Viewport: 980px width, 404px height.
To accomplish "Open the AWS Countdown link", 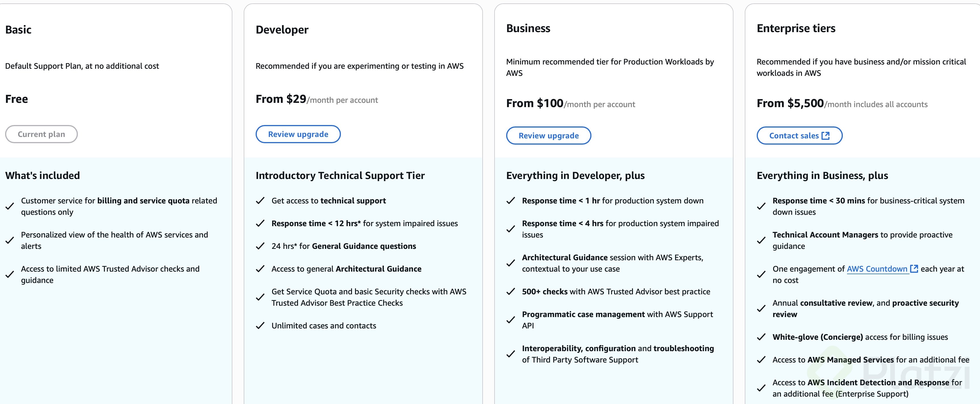I will pos(877,269).
